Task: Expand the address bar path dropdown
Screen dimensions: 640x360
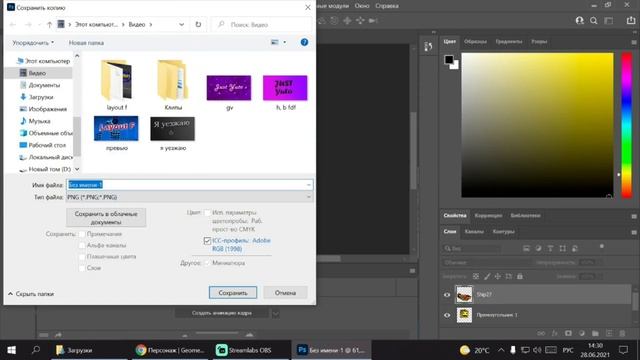Action: pyautogui.click(x=181, y=24)
